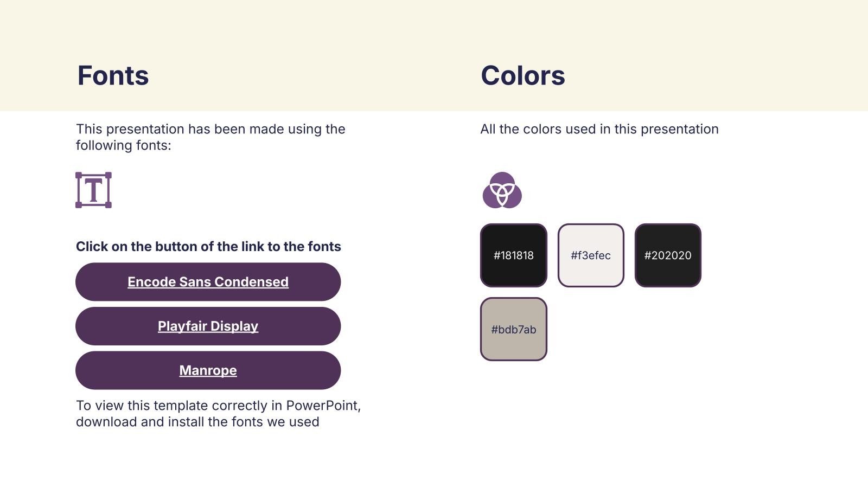
Task: Pick the #f3efec color swatch
Action: 590,255
